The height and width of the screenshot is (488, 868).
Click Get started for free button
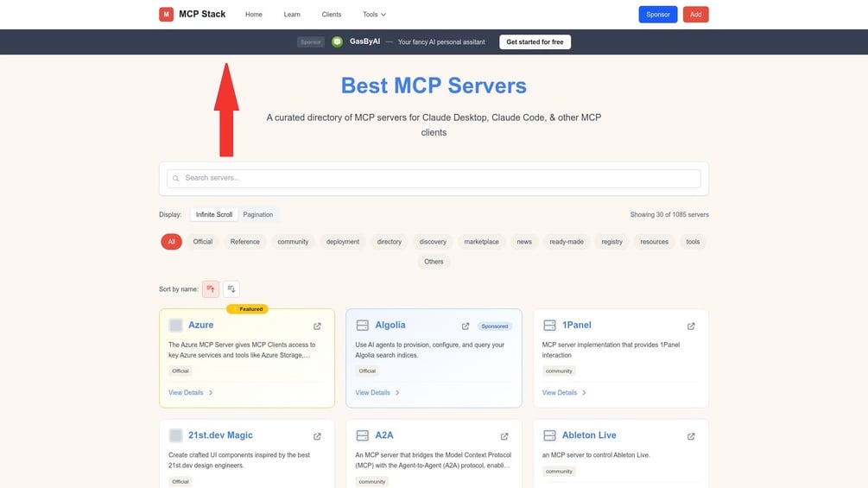point(535,42)
